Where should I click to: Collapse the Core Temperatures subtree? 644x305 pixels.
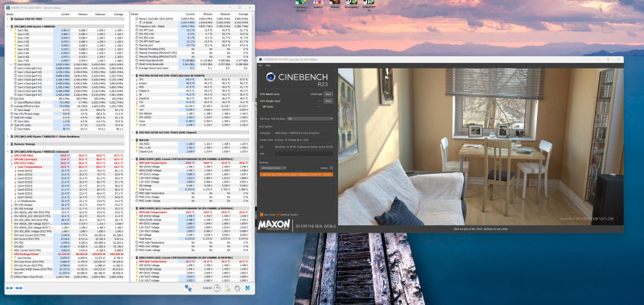11,167
